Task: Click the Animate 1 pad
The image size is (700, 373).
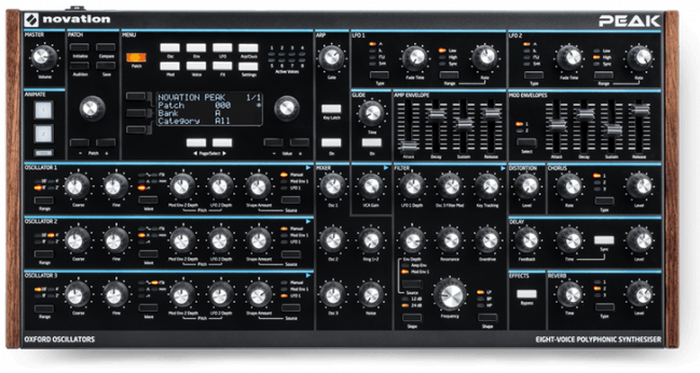Action: 44,110
